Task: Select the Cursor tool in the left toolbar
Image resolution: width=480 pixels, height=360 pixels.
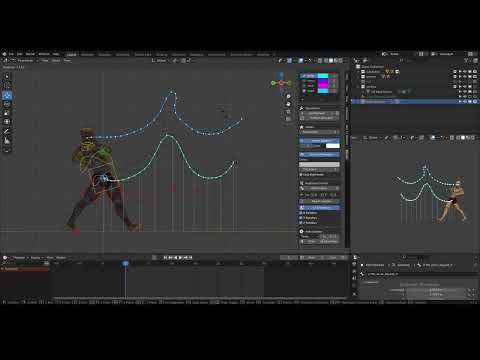Action: tap(7, 85)
